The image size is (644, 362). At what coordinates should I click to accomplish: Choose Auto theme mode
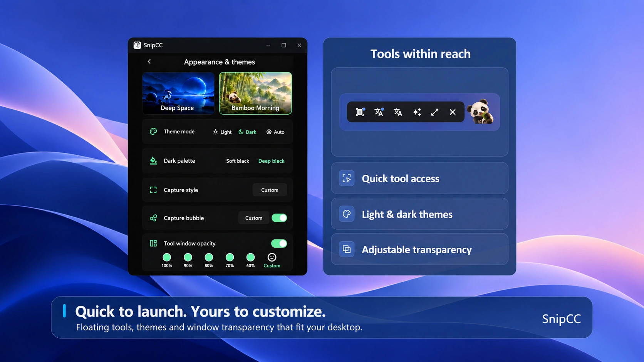coord(275,132)
